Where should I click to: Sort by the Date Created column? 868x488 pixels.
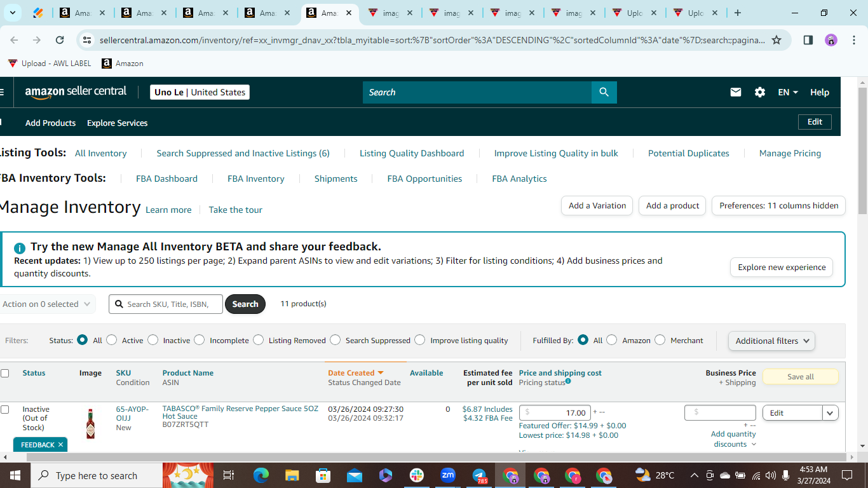tap(356, 373)
